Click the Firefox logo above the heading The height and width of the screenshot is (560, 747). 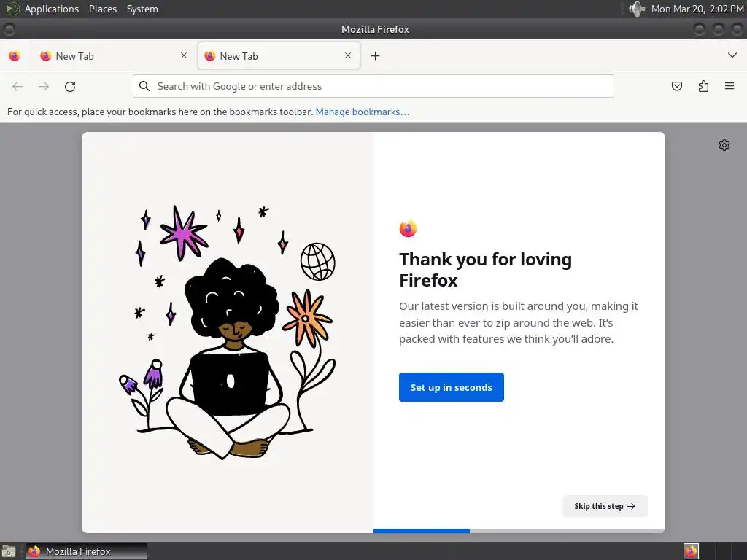(409, 228)
